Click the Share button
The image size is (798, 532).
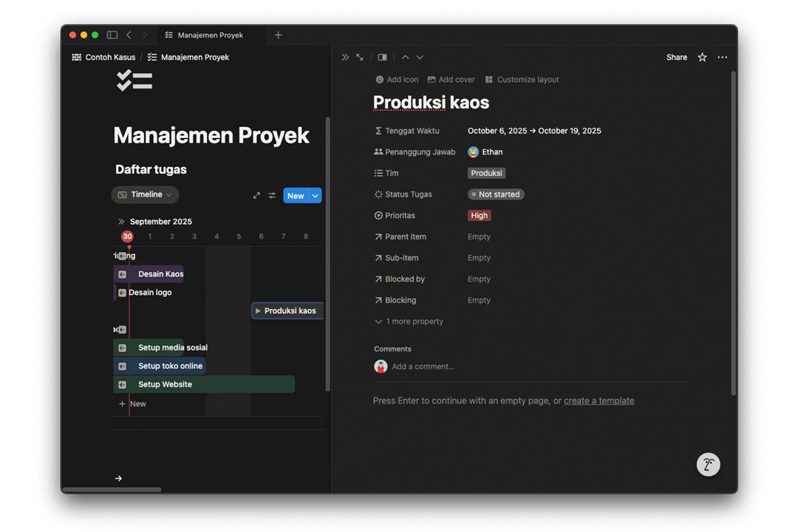[676, 57]
